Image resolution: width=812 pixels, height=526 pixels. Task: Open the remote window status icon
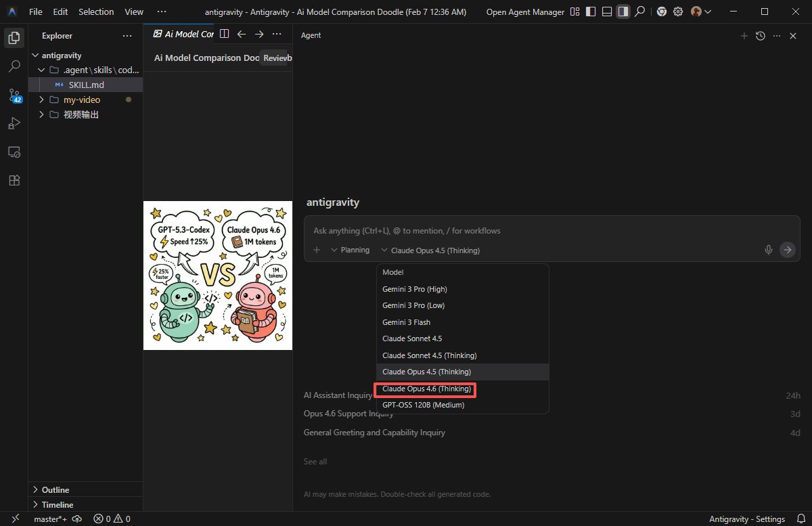pyautogui.click(x=15, y=519)
